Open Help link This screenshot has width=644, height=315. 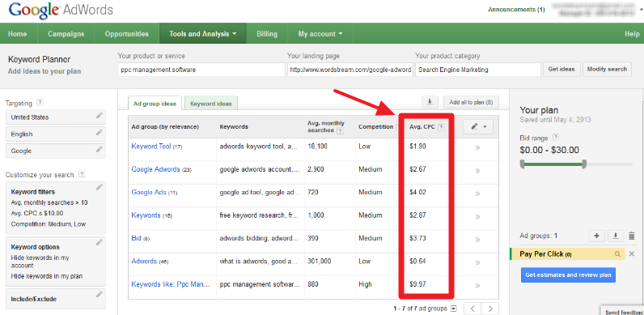[x=632, y=34]
